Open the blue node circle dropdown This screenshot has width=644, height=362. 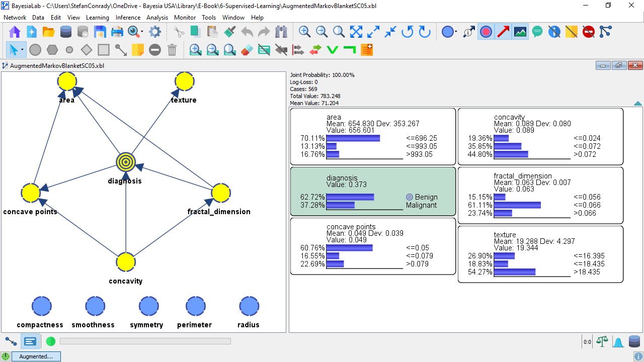point(456,32)
